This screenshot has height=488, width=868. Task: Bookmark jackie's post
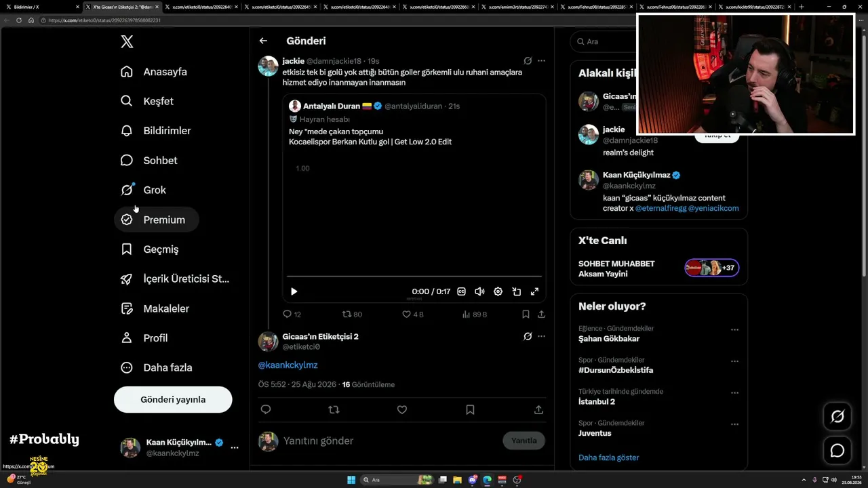pyautogui.click(x=526, y=314)
